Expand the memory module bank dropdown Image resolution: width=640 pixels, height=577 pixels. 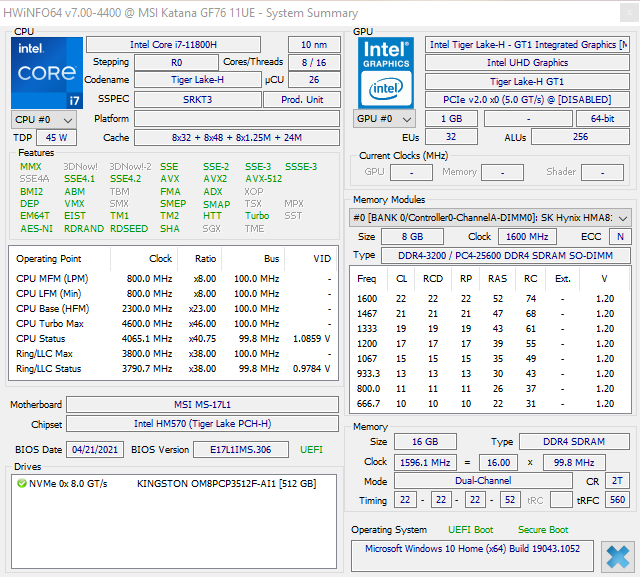coord(490,217)
